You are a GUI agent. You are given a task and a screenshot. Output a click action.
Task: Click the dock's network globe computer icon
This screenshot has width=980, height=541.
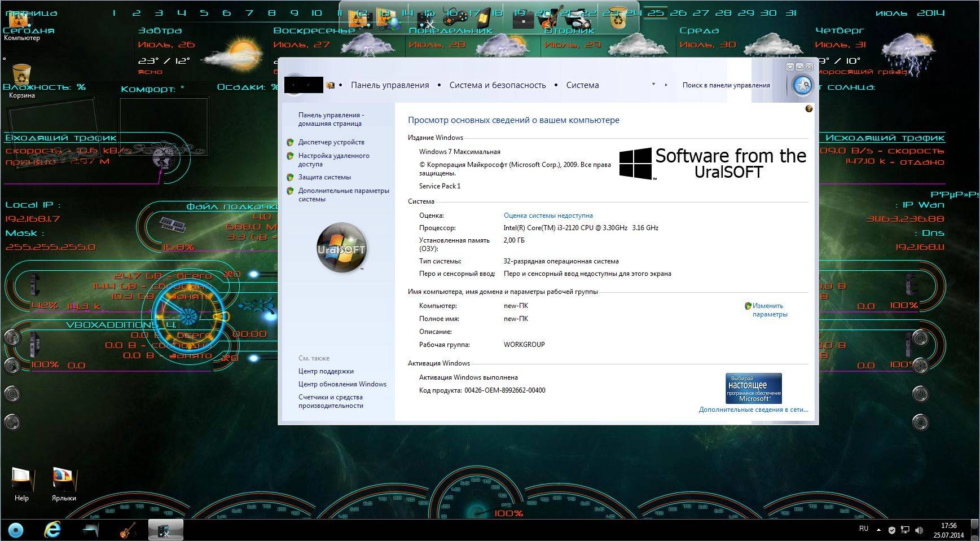[x=388, y=19]
